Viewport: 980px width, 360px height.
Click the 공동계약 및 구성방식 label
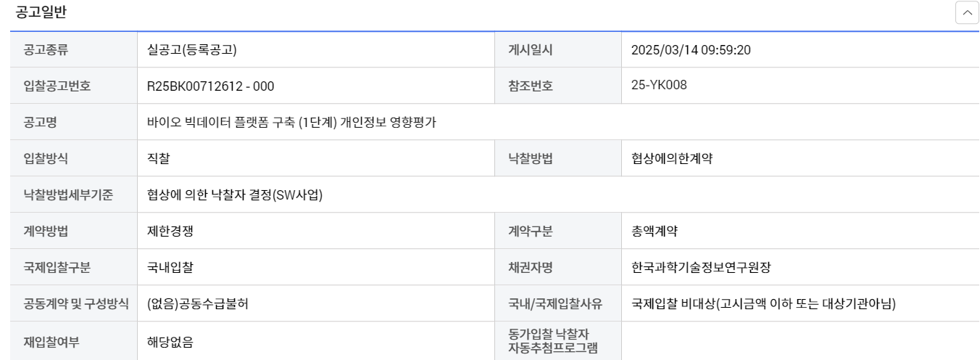point(76,304)
